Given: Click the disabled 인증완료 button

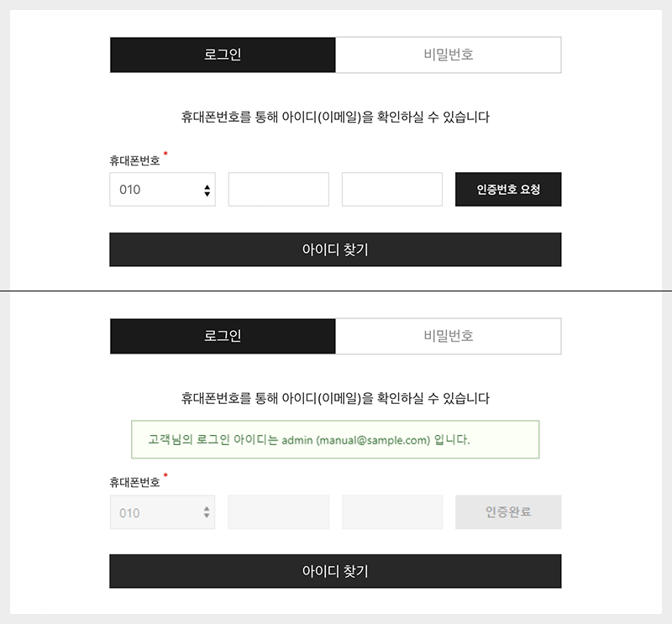Looking at the screenshot, I should 507,512.
